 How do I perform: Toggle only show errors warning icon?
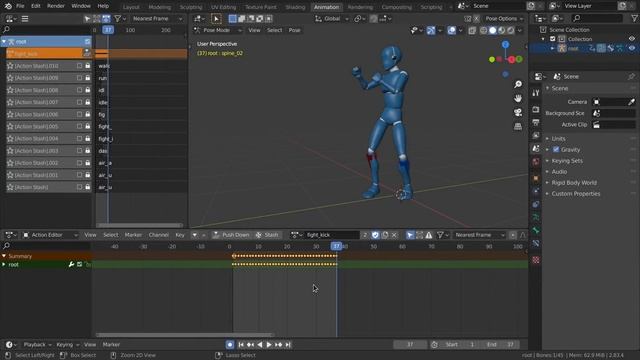tap(429, 235)
